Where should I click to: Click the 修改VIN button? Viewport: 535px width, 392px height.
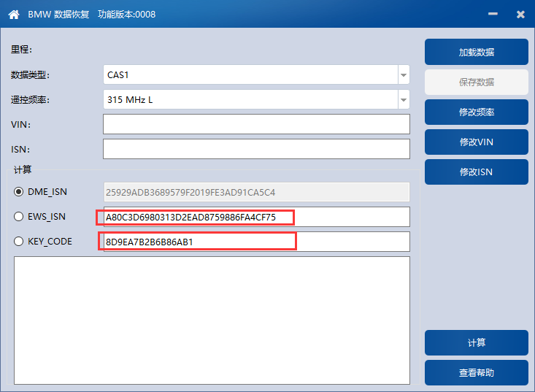point(477,142)
